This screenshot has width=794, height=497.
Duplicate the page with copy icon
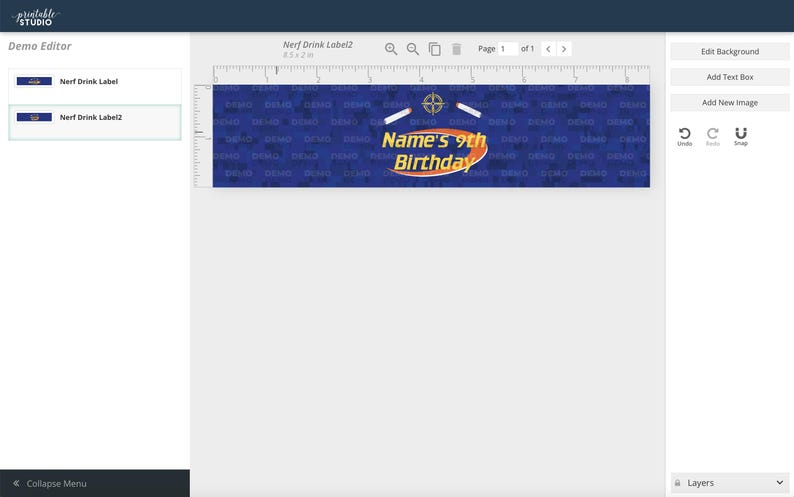click(x=434, y=49)
